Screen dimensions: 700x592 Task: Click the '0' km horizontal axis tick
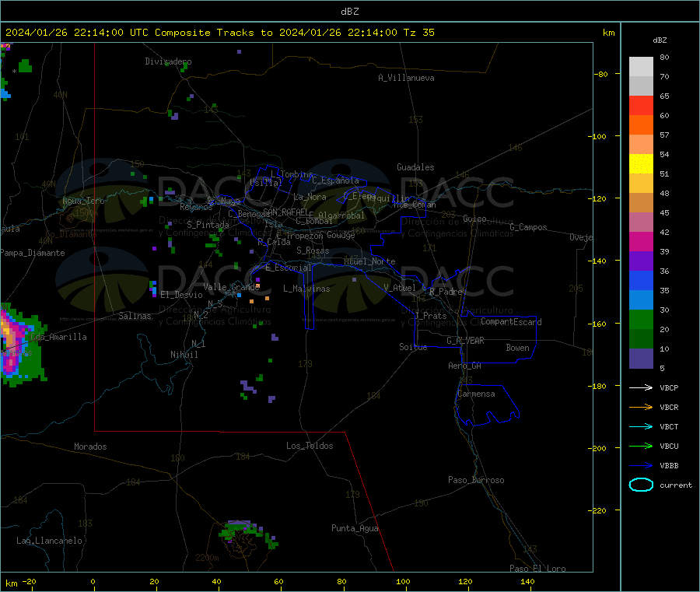(93, 581)
